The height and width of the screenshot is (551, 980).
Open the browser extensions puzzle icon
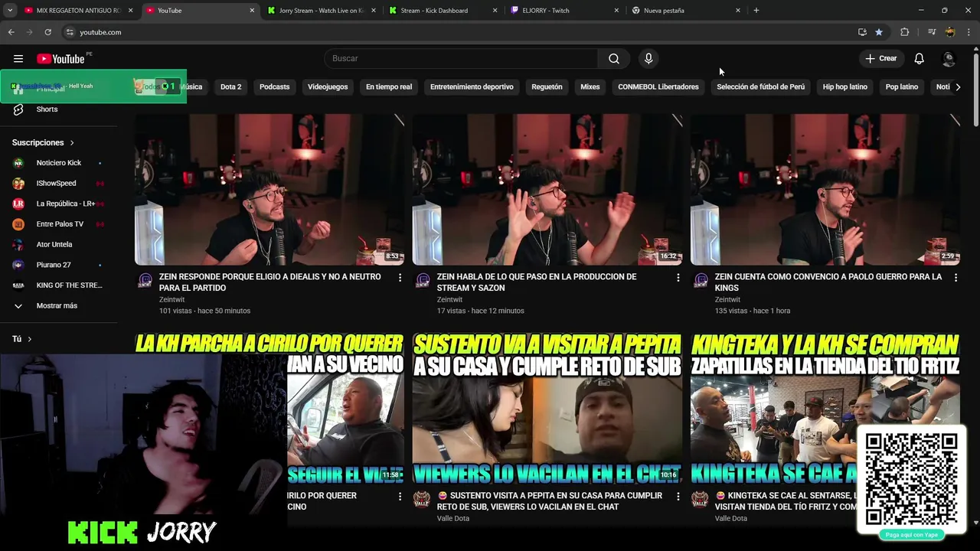(x=904, y=32)
